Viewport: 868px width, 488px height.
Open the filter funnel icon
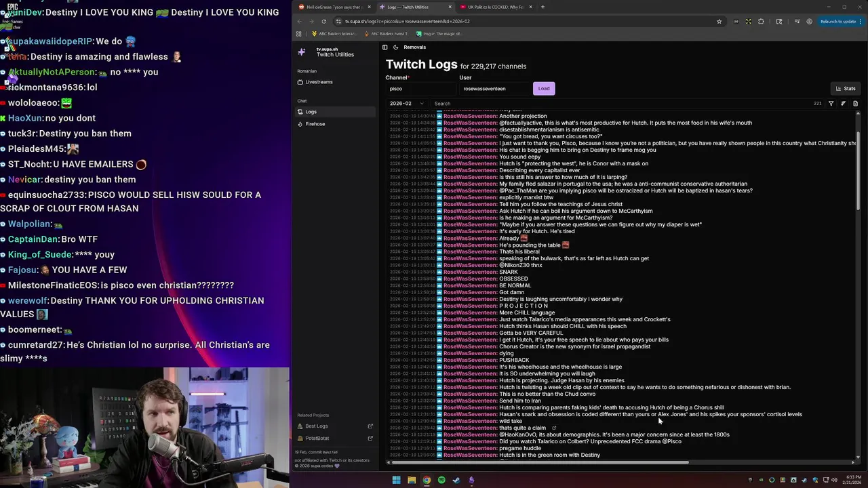[831, 104]
